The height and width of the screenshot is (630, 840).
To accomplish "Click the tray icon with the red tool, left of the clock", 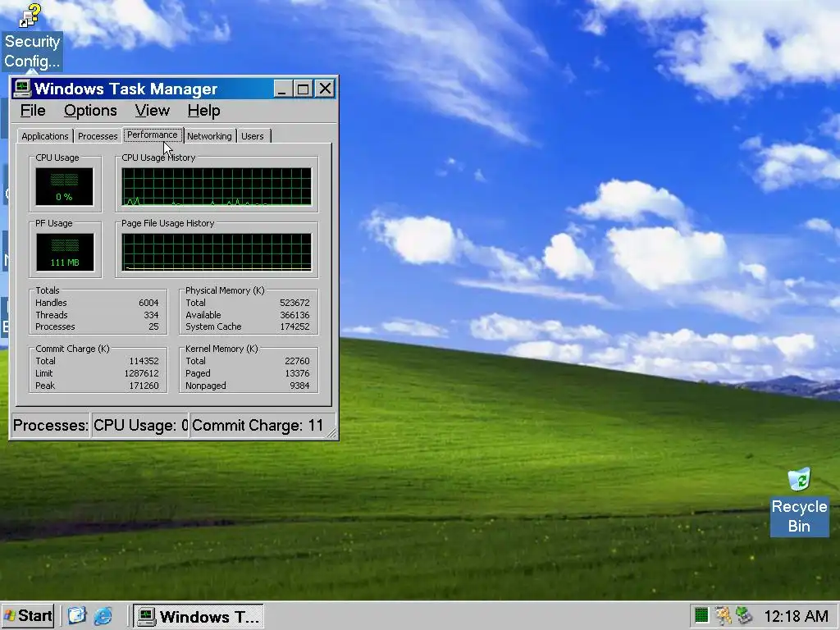I will coord(724,615).
